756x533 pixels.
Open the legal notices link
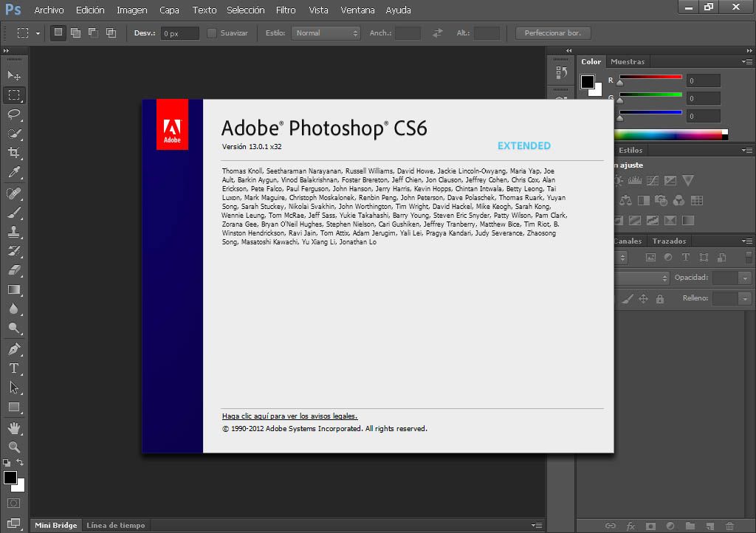[x=289, y=416]
